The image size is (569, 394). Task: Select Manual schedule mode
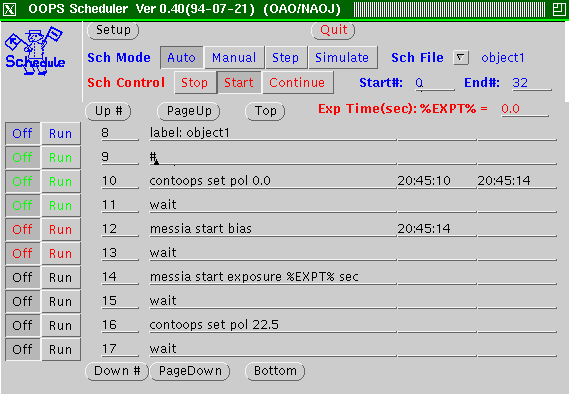234,57
